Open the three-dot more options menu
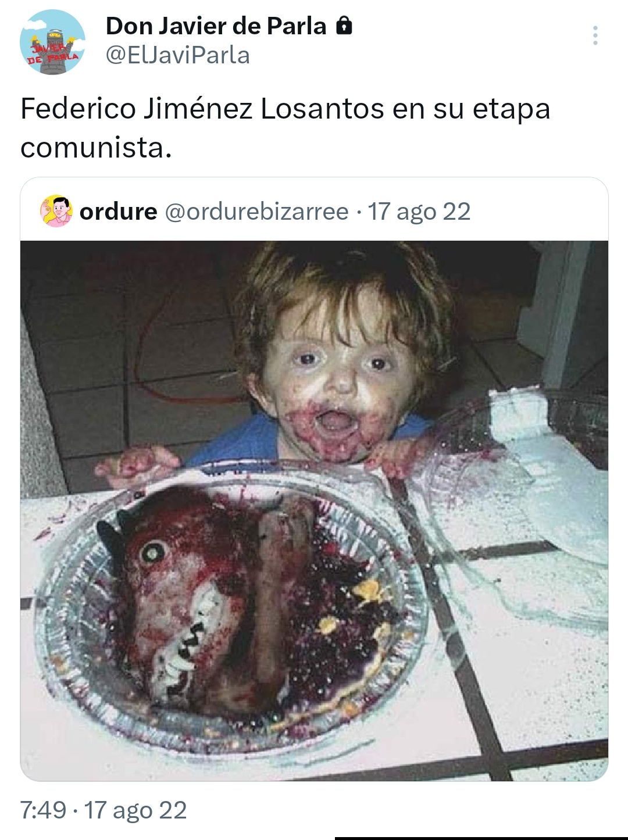 (x=595, y=35)
